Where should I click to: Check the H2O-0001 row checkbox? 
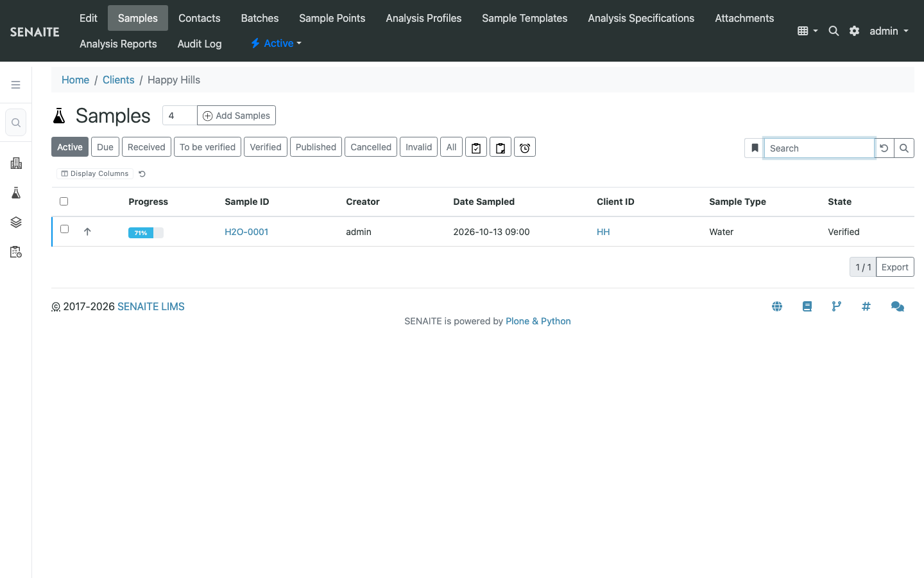(64, 229)
